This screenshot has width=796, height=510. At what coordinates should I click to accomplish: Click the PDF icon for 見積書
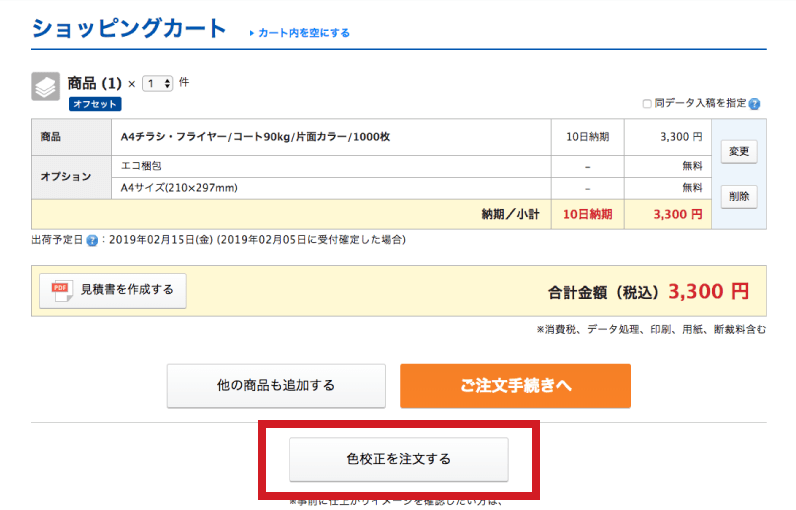tap(59, 290)
